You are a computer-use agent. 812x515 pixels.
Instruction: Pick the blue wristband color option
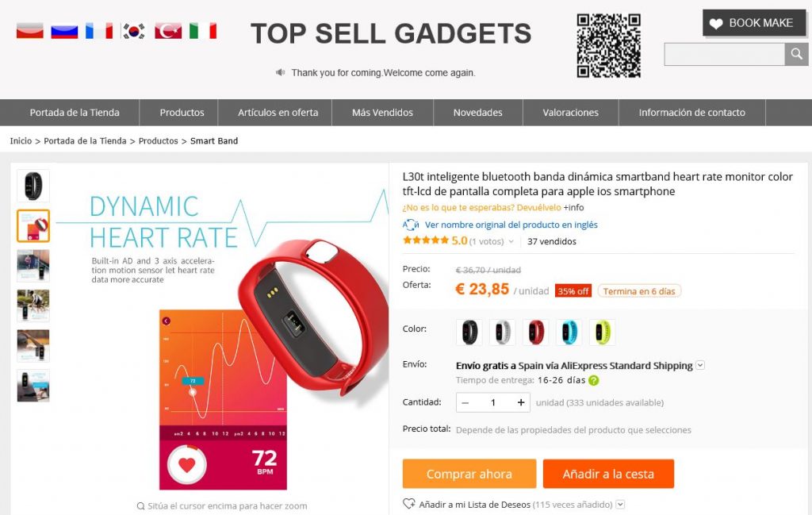click(569, 332)
